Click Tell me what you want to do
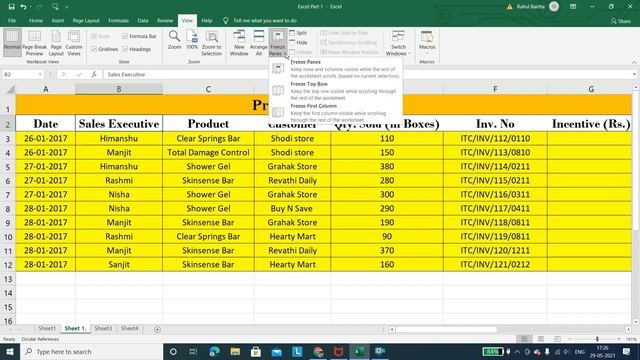640x360 pixels. tap(265, 20)
